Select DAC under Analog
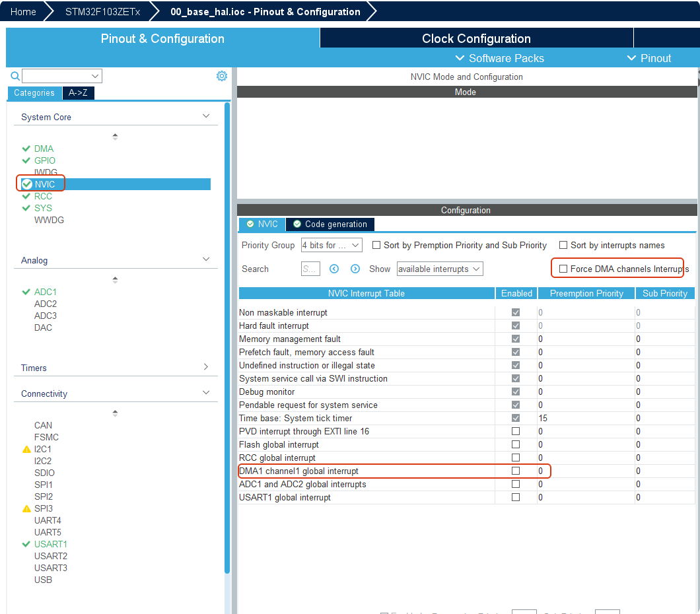 43,327
